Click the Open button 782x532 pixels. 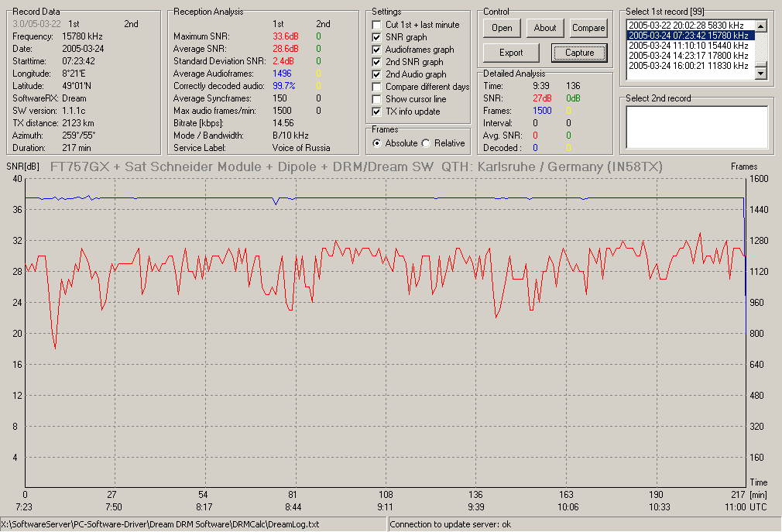click(x=502, y=28)
